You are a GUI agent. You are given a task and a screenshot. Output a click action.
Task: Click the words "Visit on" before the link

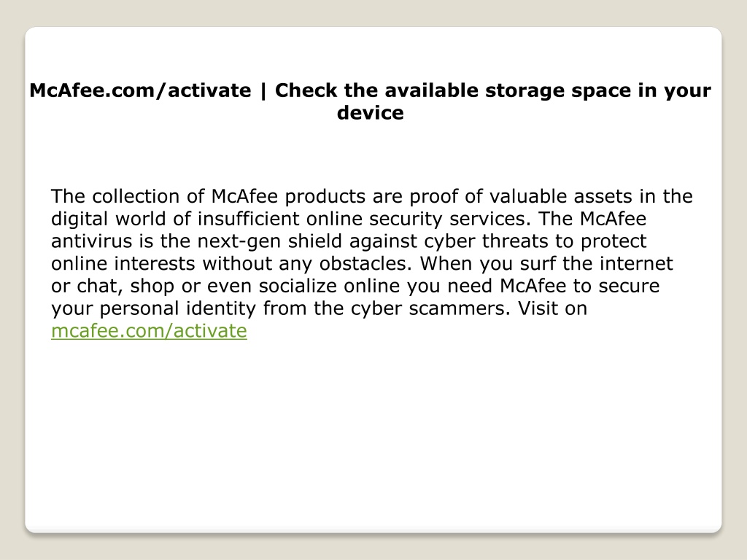tap(553, 308)
